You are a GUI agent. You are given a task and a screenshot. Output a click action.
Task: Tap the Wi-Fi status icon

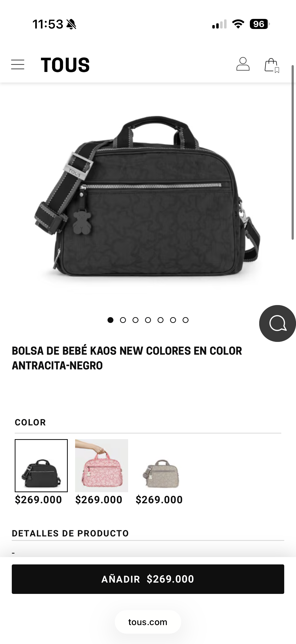point(238,24)
